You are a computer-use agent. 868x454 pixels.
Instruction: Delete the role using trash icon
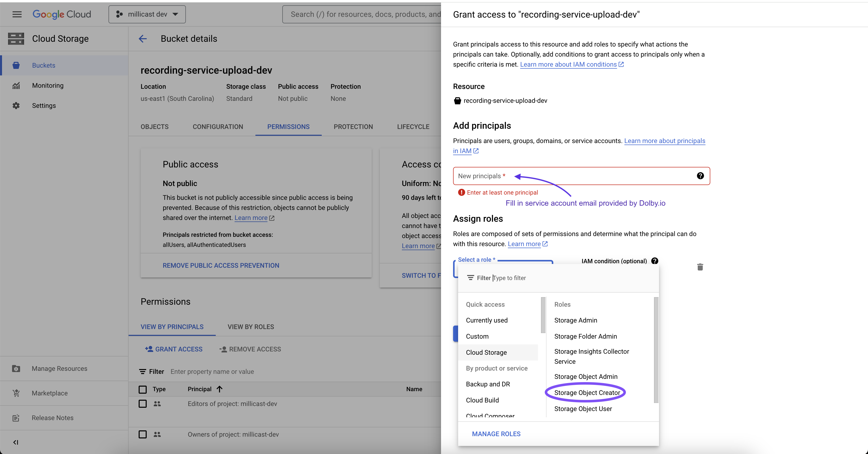click(x=700, y=267)
